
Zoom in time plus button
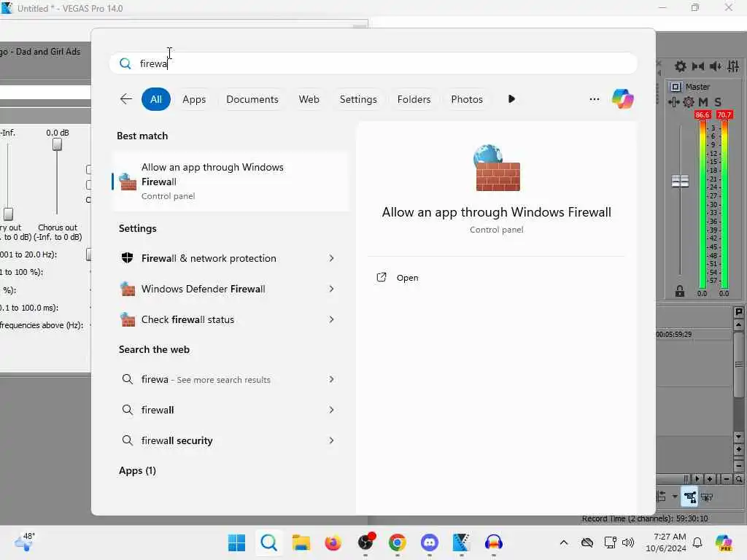(709, 478)
